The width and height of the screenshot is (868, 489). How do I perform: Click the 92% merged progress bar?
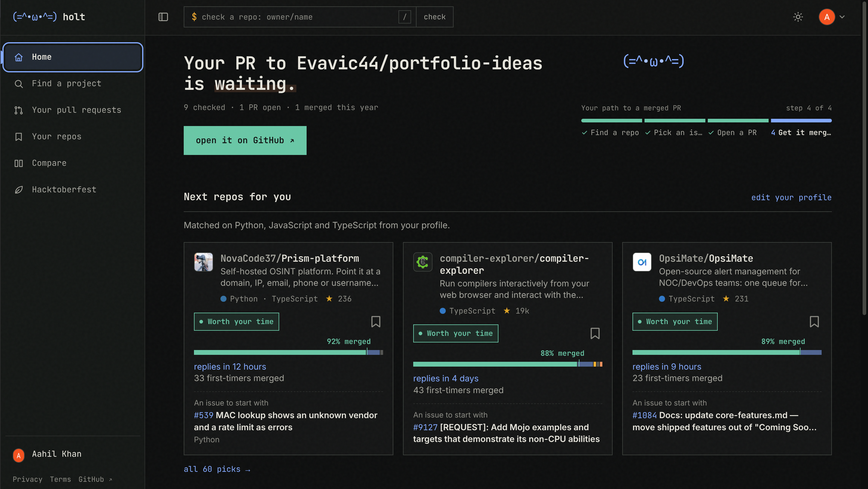(x=289, y=352)
